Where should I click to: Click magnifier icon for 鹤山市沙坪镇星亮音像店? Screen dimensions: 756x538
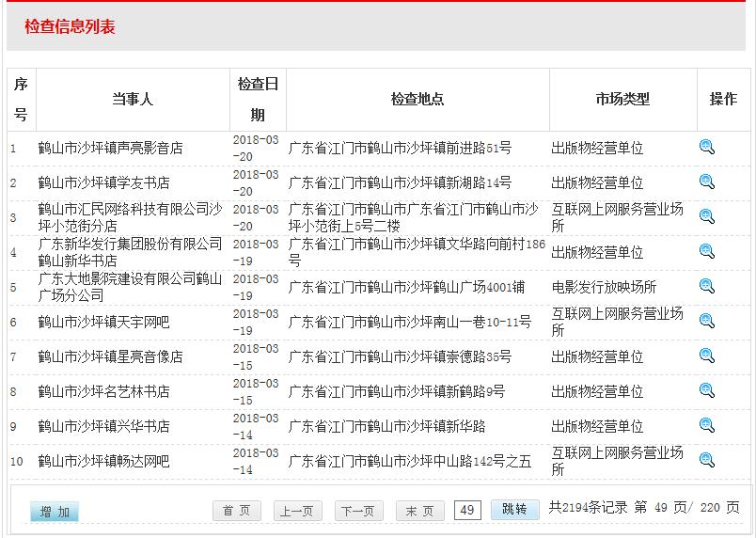(x=707, y=356)
